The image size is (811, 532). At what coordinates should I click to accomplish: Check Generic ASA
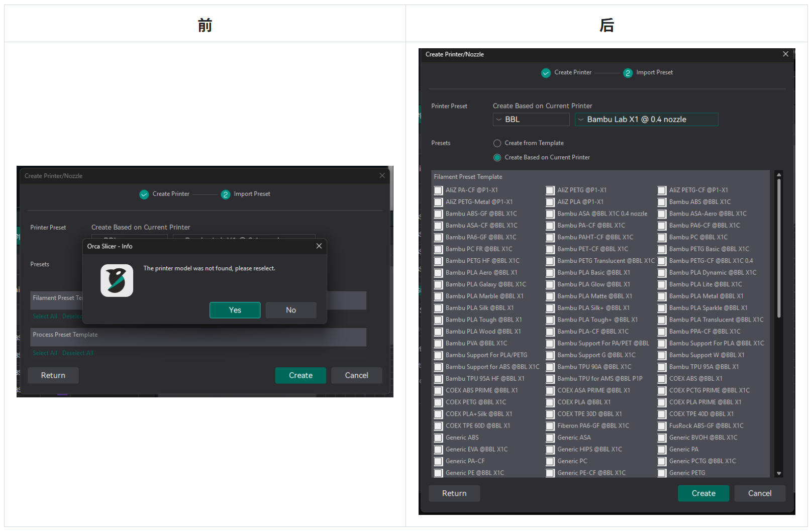550,438
